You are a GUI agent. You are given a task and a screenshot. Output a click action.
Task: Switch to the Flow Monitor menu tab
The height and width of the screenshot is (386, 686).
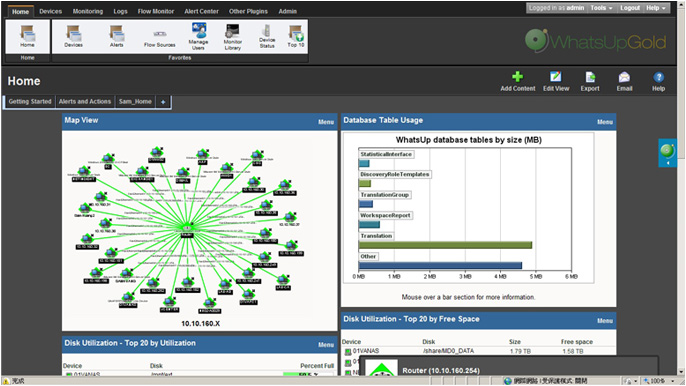point(156,11)
